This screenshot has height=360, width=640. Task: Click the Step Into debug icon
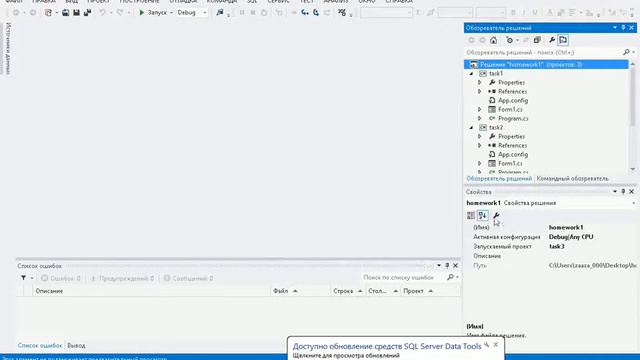[x=305, y=13]
